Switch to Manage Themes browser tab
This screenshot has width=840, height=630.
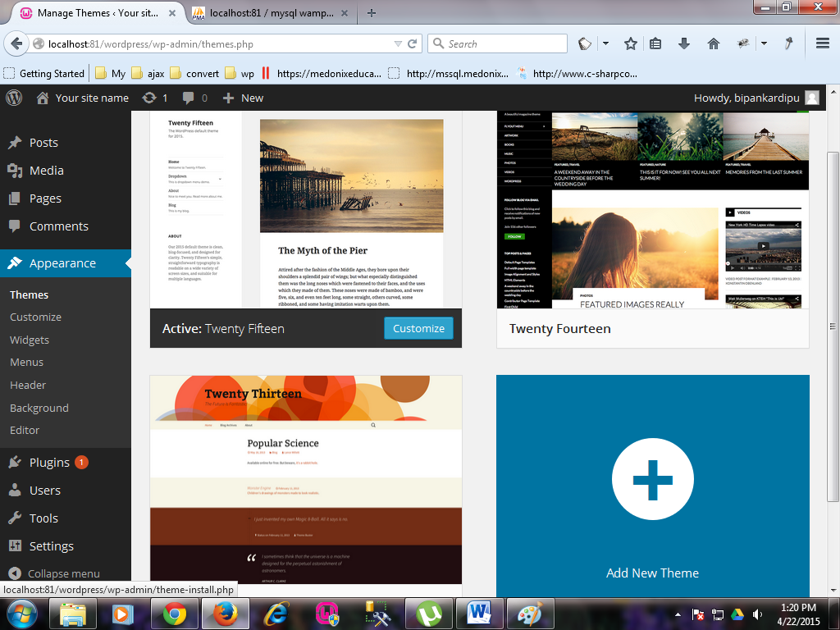98,13
